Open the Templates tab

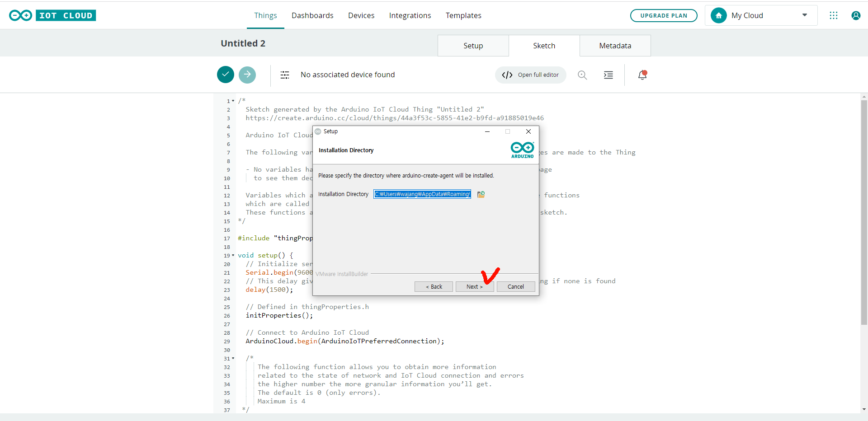coord(463,15)
